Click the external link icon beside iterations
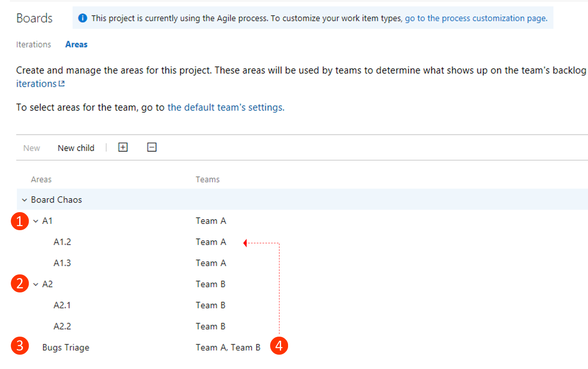The height and width of the screenshot is (369, 588). pos(61,84)
